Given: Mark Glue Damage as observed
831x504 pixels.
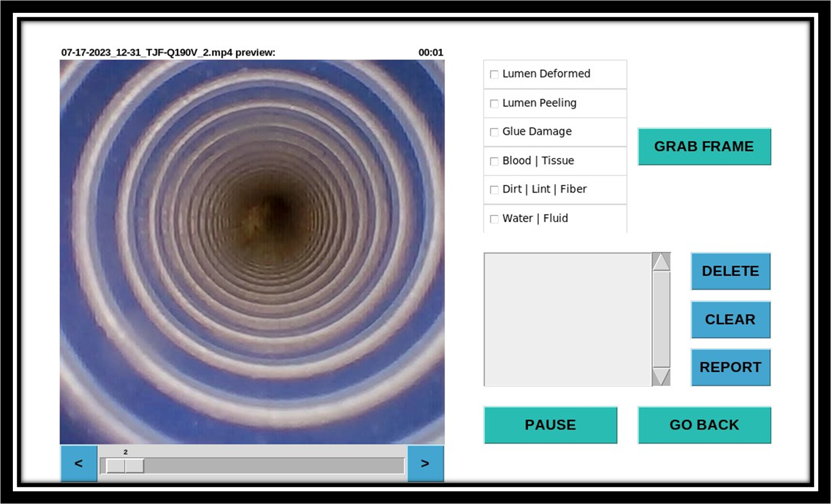Looking at the screenshot, I should (x=494, y=132).
